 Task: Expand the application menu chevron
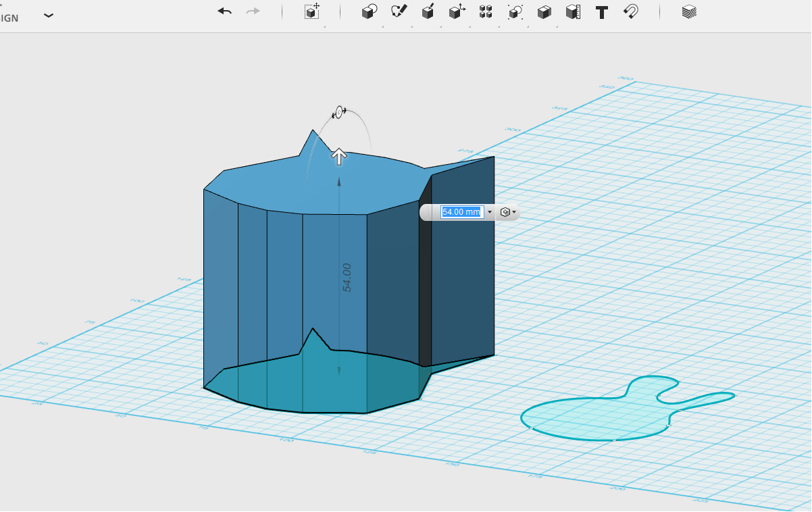click(49, 16)
